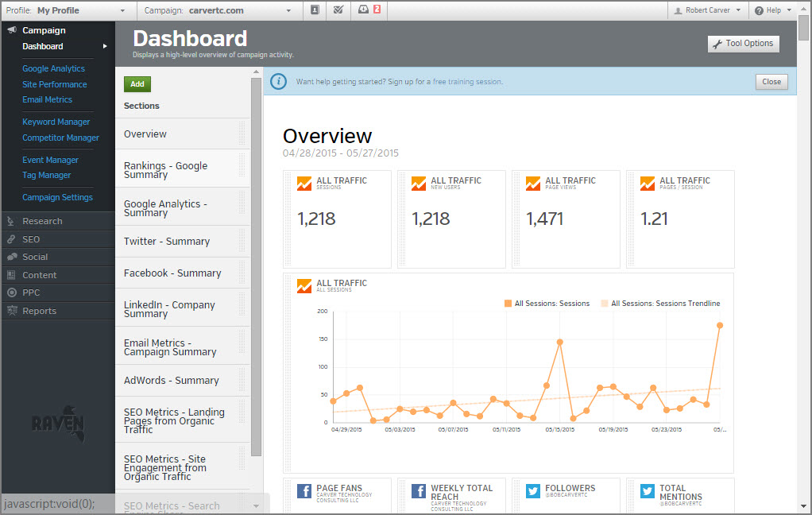Select AdWords - Summary section

point(182,381)
